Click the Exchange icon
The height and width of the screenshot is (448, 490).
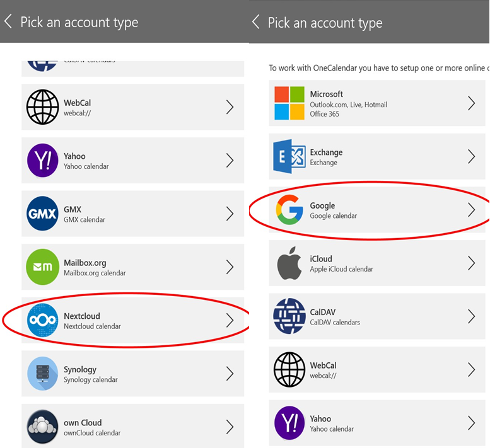[x=289, y=156]
